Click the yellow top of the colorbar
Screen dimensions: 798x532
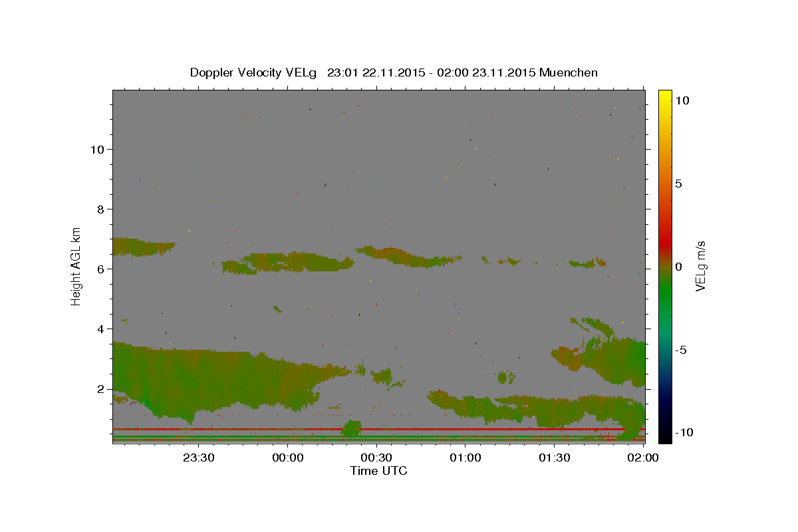pyautogui.click(x=664, y=96)
